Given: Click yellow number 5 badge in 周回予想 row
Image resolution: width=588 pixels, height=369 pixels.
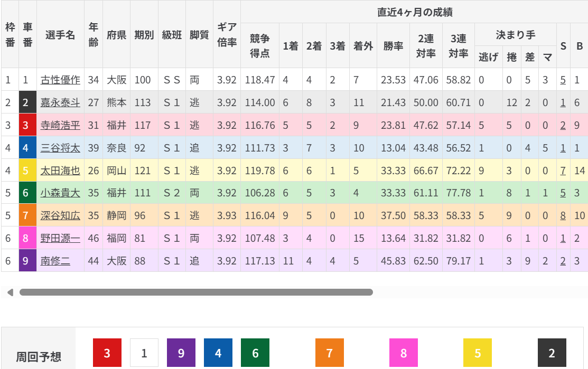Looking at the screenshot, I should 478,353.
